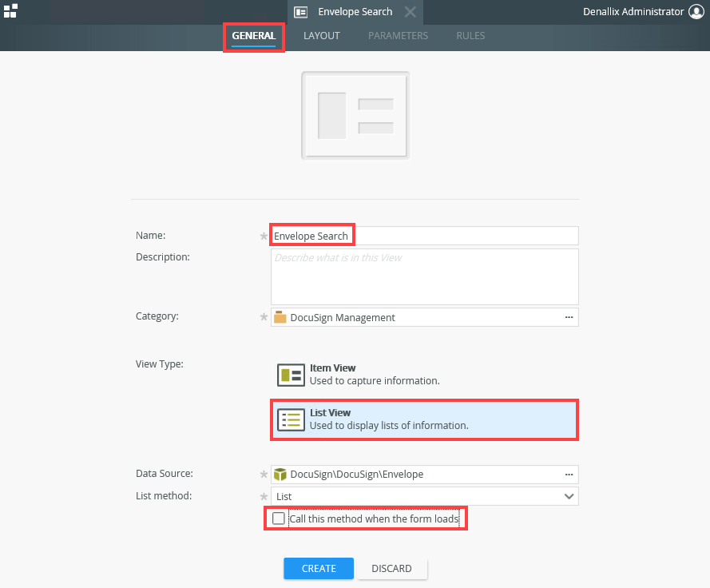
Task: Switch to the Layout tab
Action: [x=321, y=36]
